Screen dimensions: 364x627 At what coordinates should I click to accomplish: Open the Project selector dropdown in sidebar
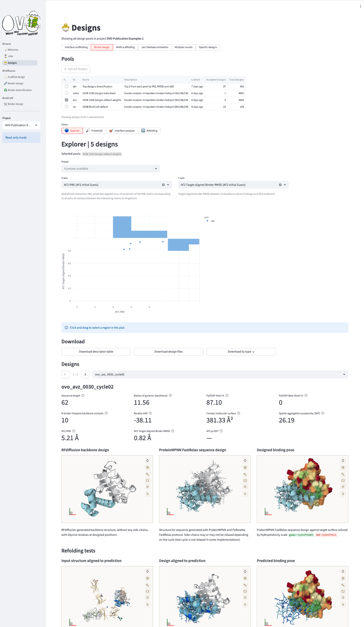(x=21, y=125)
